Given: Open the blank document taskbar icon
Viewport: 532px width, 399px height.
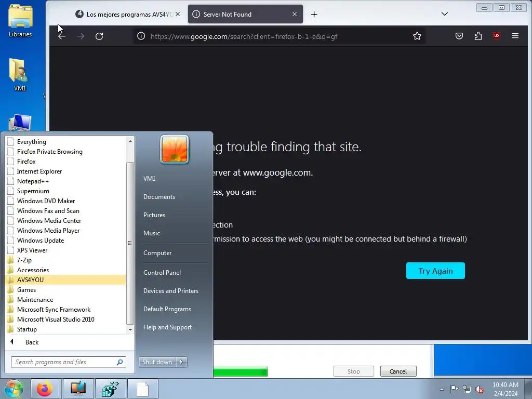Looking at the screenshot, I should tap(142, 389).
